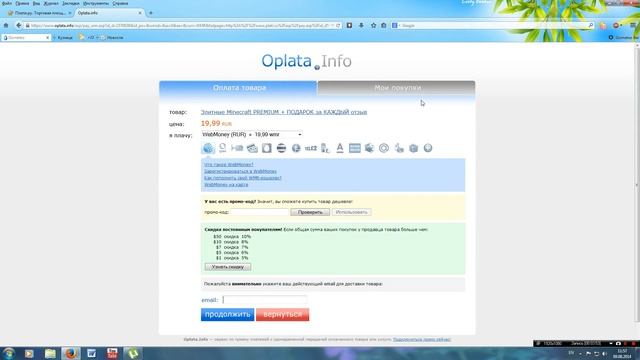Focus the promo code input field
Image resolution: width=640 pixels, height=360 pixels.
pos(260,212)
